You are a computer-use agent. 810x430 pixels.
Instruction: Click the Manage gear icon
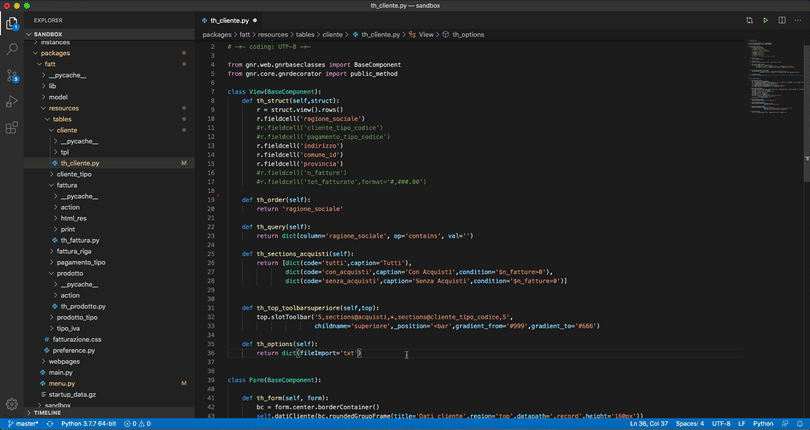click(12, 404)
